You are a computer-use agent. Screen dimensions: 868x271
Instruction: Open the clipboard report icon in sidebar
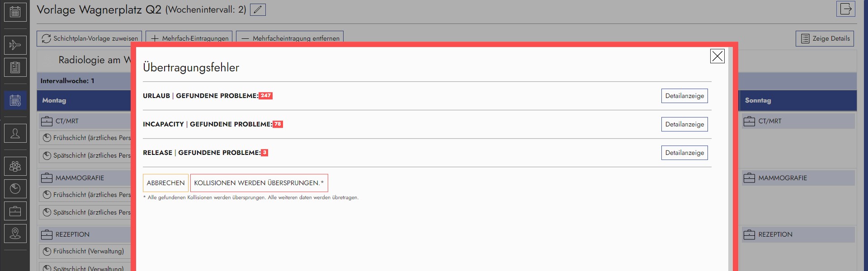point(15,68)
